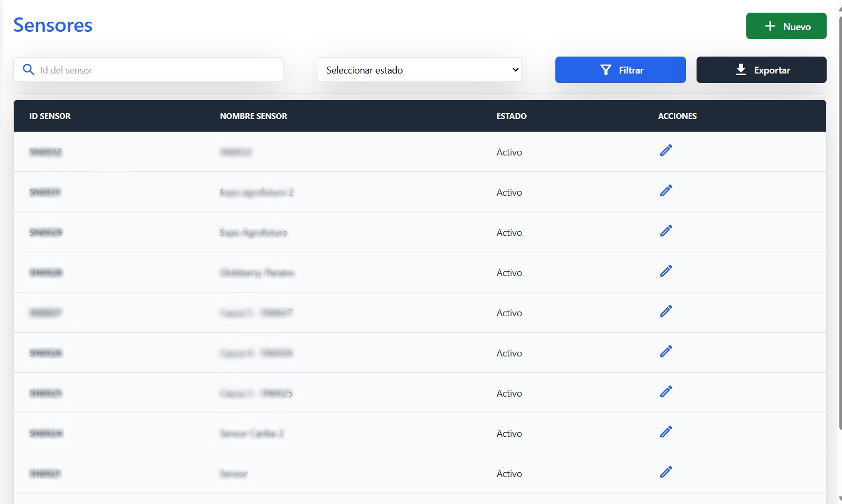842x504 pixels.
Task: Click the NOMBRE SENSOR column header
Action: tap(253, 116)
